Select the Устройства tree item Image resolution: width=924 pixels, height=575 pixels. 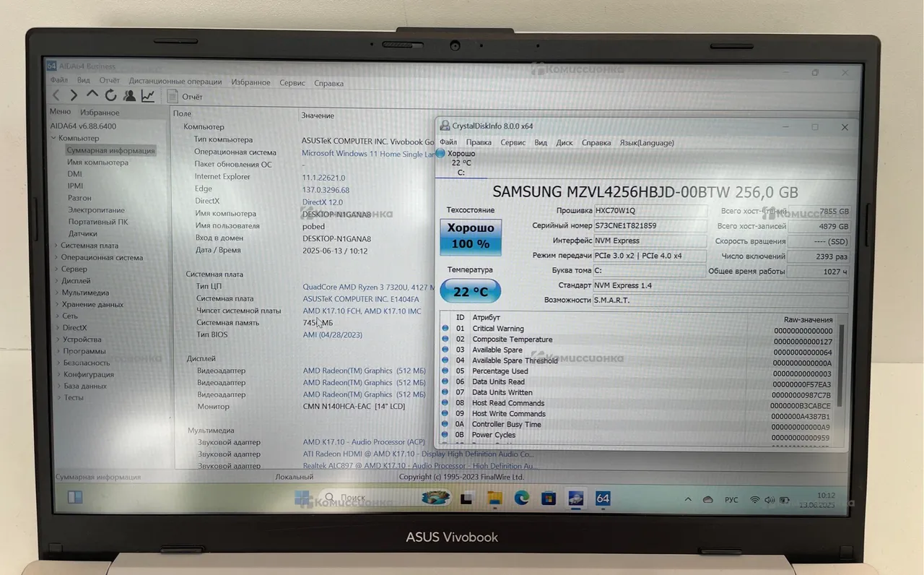coord(82,340)
